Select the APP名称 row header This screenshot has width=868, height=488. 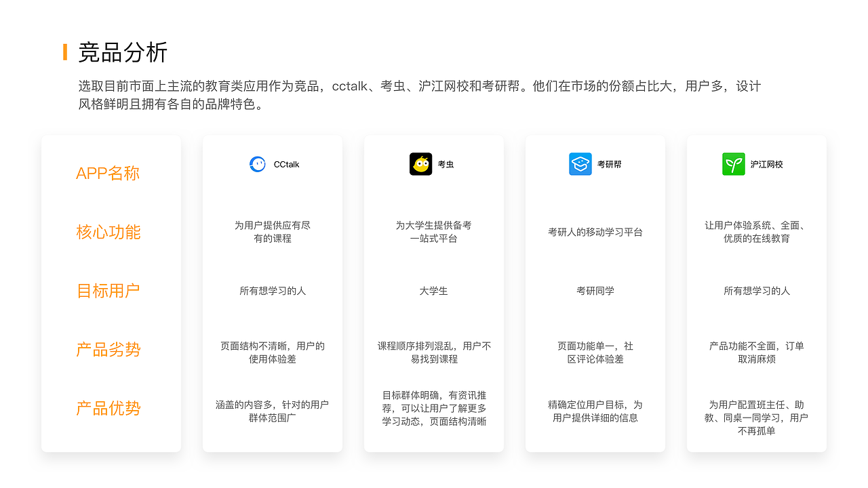click(x=108, y=173)
